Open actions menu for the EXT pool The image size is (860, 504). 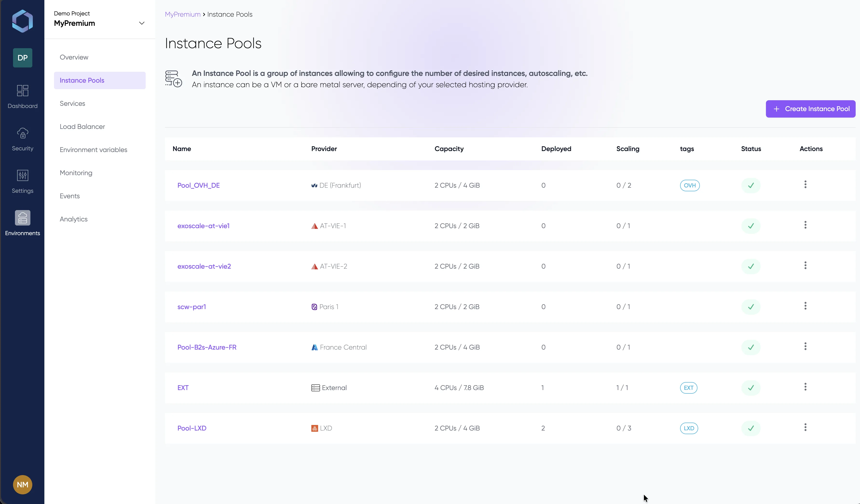(x=805, y=387)
